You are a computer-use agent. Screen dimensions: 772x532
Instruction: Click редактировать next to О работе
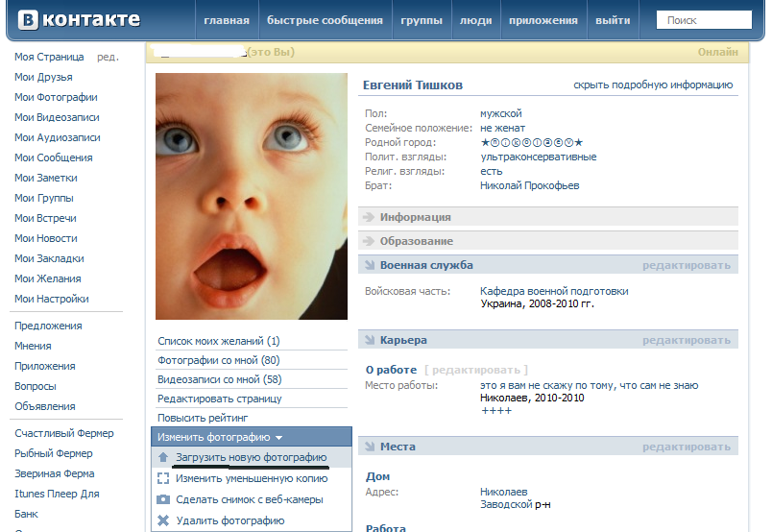(476, 370)
